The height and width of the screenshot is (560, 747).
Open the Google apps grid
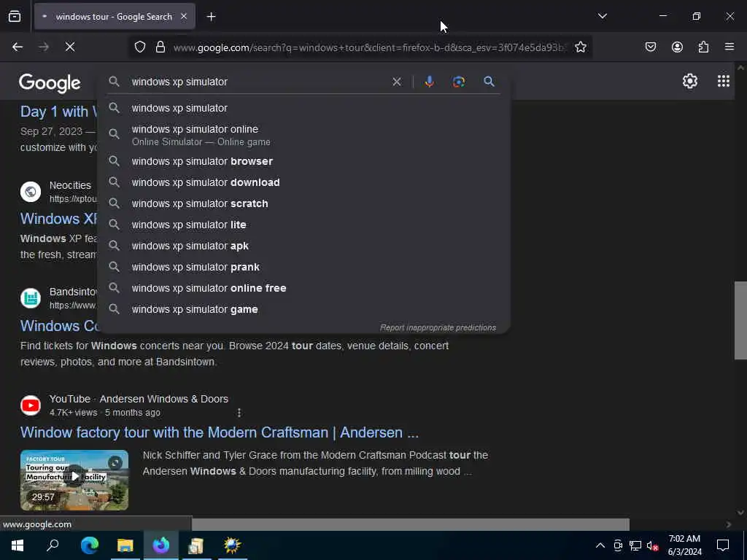[x=723, y=82]
